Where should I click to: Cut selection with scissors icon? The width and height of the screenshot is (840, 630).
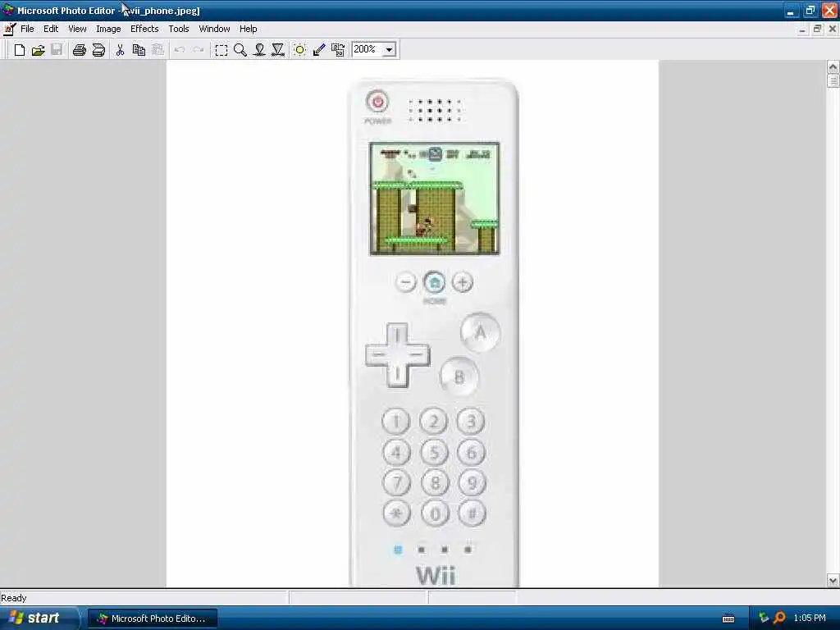120,50
